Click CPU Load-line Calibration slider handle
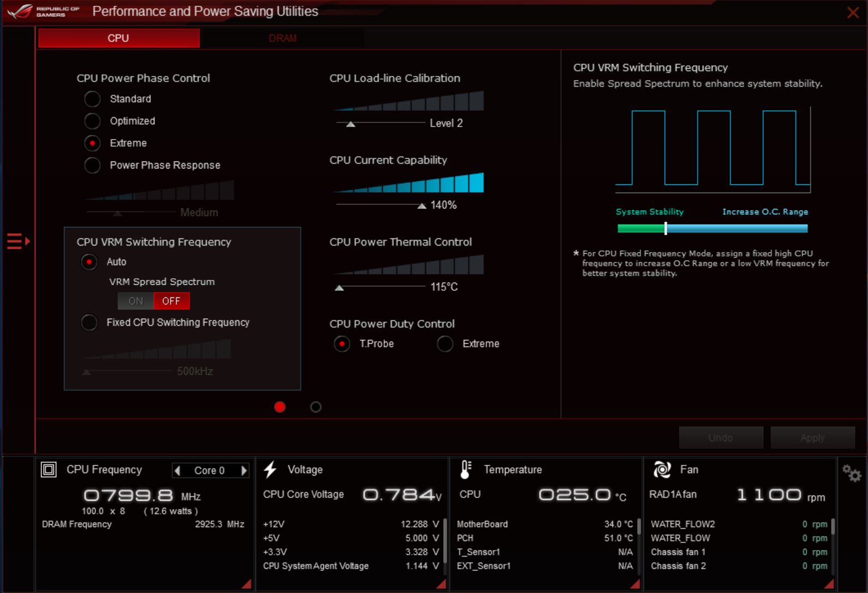The width and height of the screenshot is (868, 593). tap(351, 124)
